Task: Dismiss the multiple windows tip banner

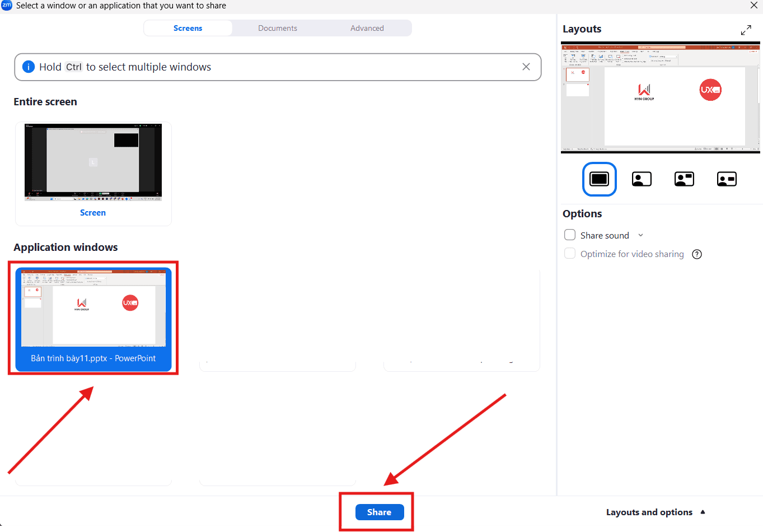Action: [x=526, y=67]
